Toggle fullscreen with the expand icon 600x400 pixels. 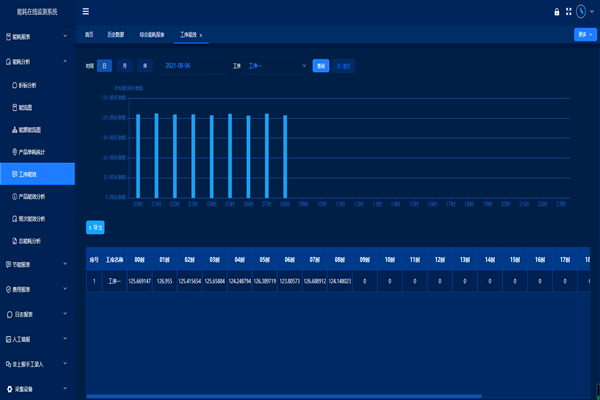[567, 12]
